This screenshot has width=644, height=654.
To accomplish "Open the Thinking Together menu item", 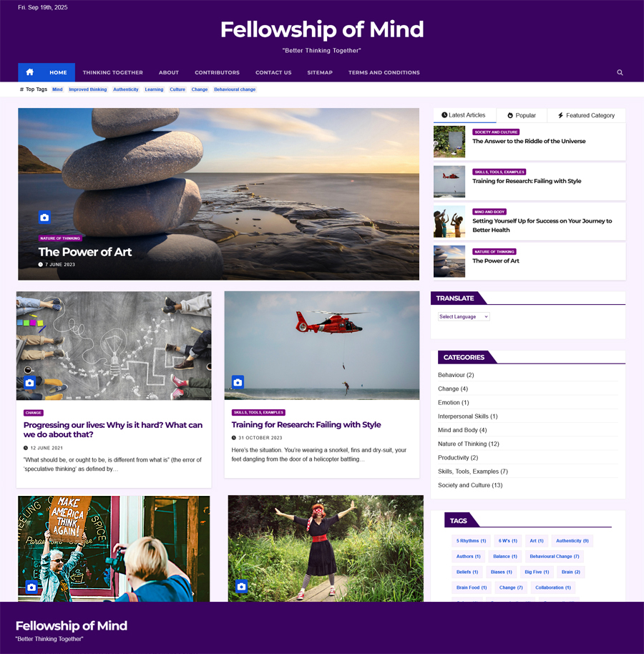I will coord(112,72).
